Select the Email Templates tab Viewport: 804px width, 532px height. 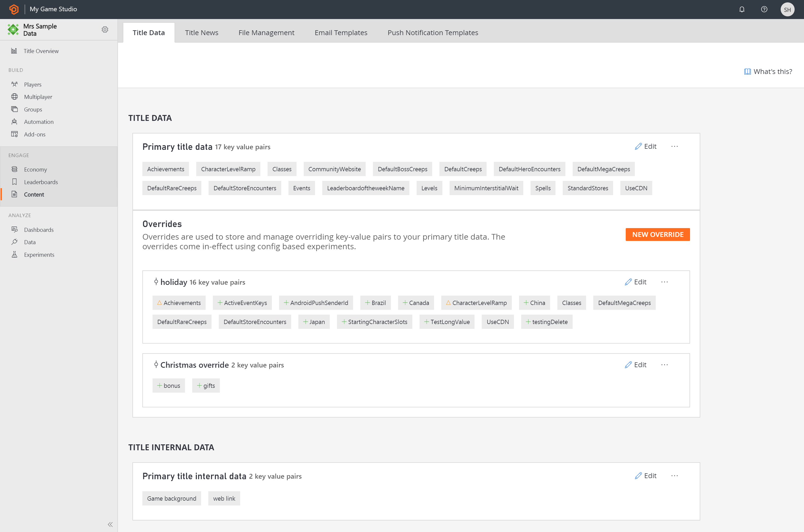tap(341, 32)
